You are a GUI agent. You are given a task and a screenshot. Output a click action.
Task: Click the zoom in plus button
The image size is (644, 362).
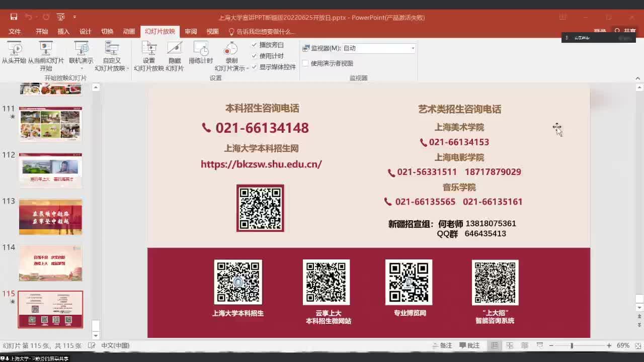tap(609, 345)
